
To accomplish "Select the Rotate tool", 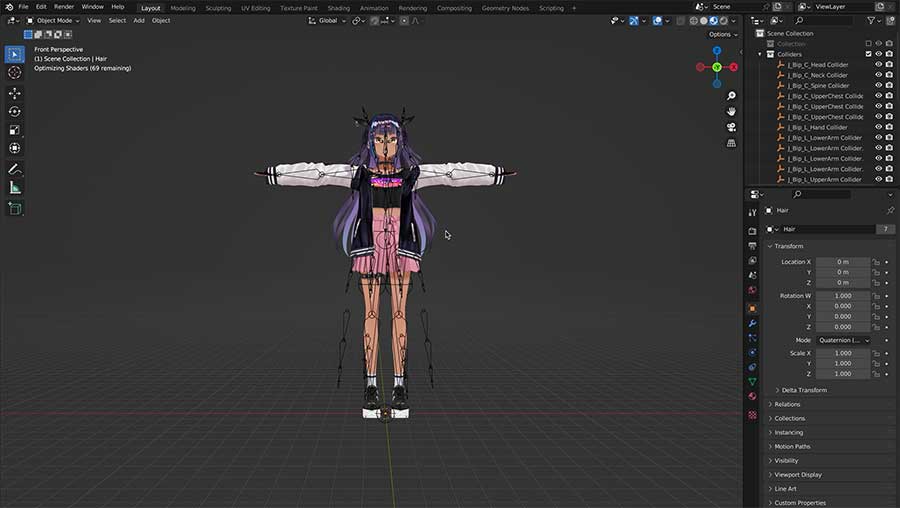I will (x=15, y=111).
